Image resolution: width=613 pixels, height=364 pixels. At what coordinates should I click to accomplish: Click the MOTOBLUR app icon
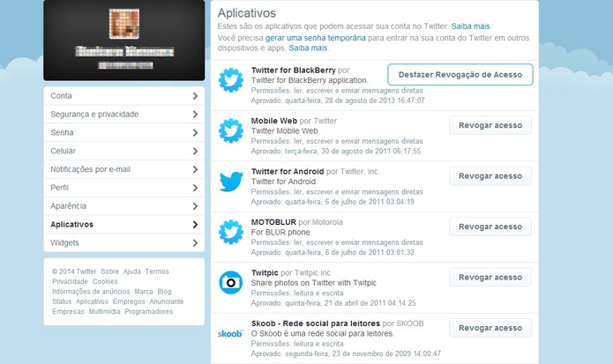(231, 232)
